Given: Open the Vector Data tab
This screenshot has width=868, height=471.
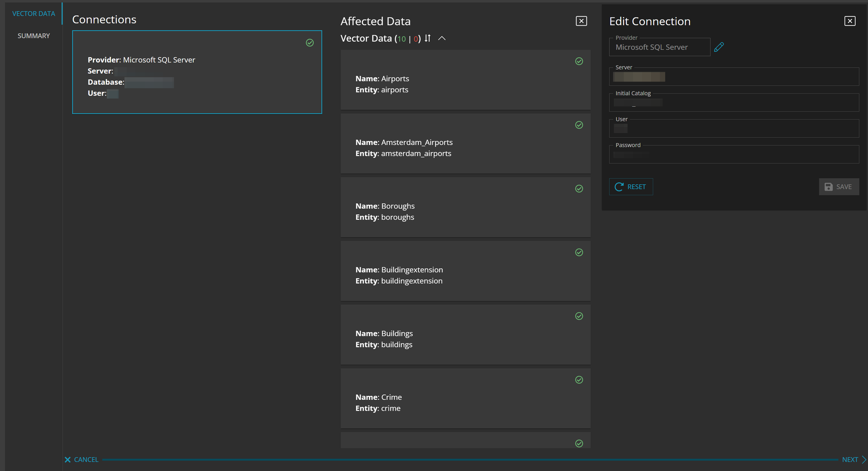Looking at the screenshot, I should (33, 13).
